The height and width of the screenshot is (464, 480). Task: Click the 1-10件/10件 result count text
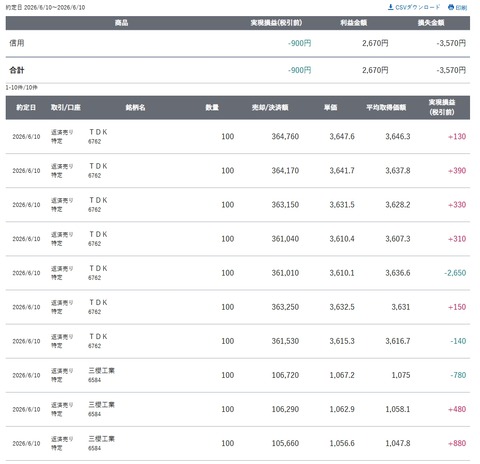pyautogui.click(x=22, y=88)
